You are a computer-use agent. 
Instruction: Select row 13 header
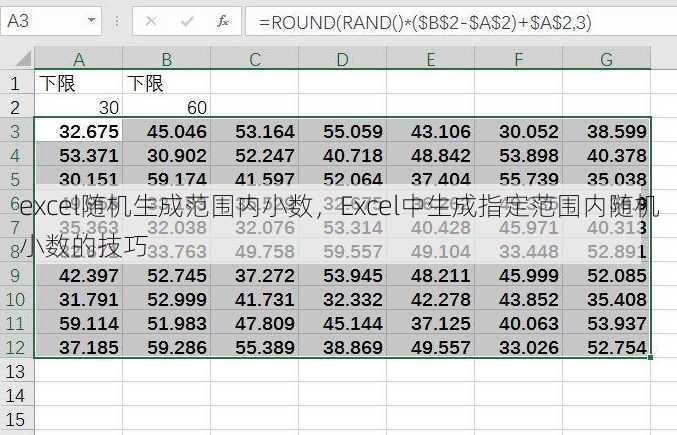[16, 371]
